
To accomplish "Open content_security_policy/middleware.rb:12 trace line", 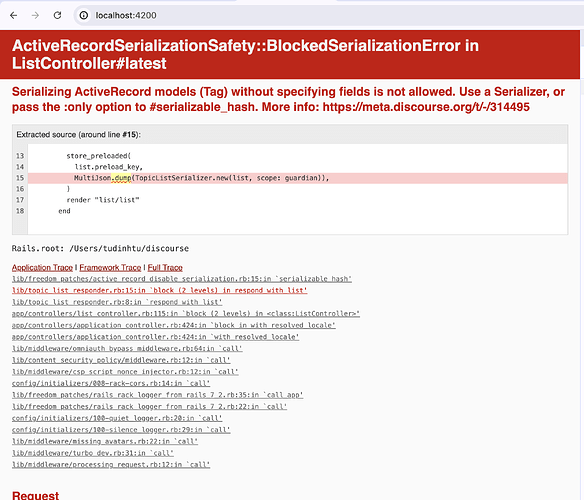I will (121, 360).
